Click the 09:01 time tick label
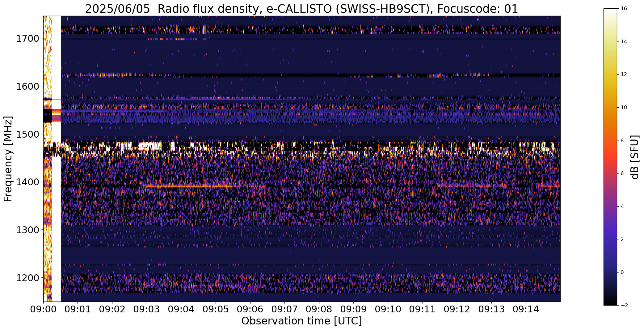Screen dimensions: 644x330 click(x=78, y=309)
